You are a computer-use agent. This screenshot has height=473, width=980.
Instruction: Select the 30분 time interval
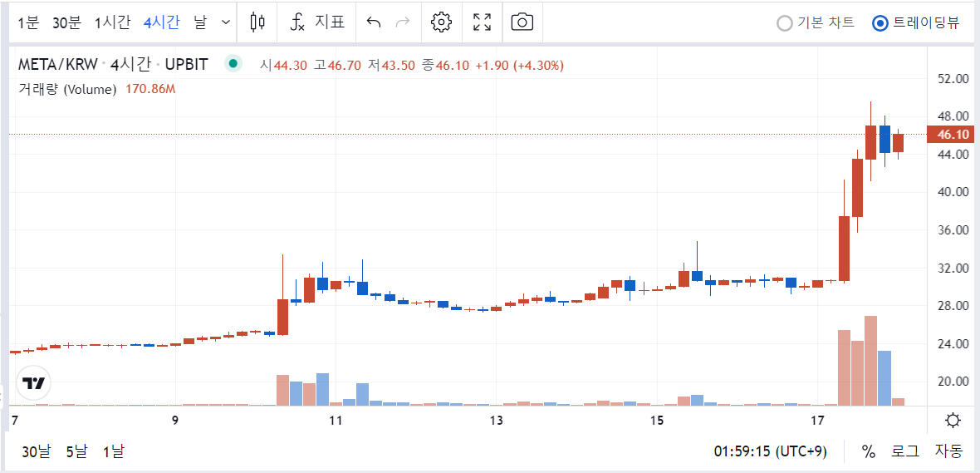[67, 22]
